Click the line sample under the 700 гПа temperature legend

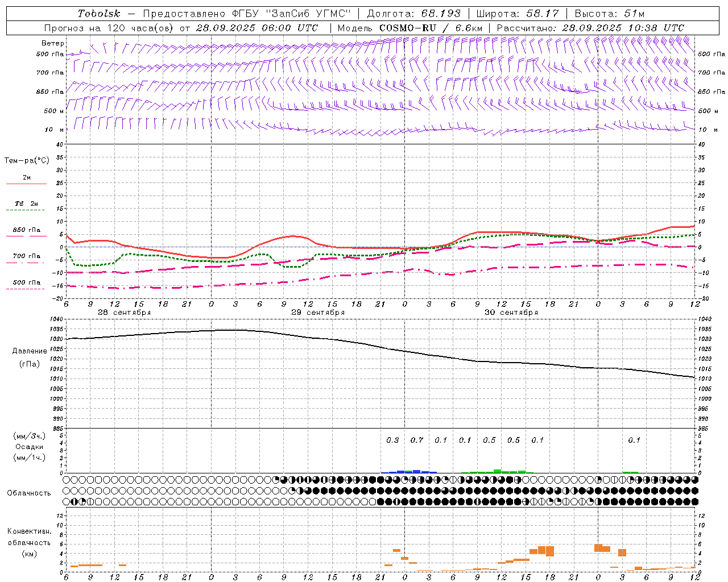tap(26, 263)
